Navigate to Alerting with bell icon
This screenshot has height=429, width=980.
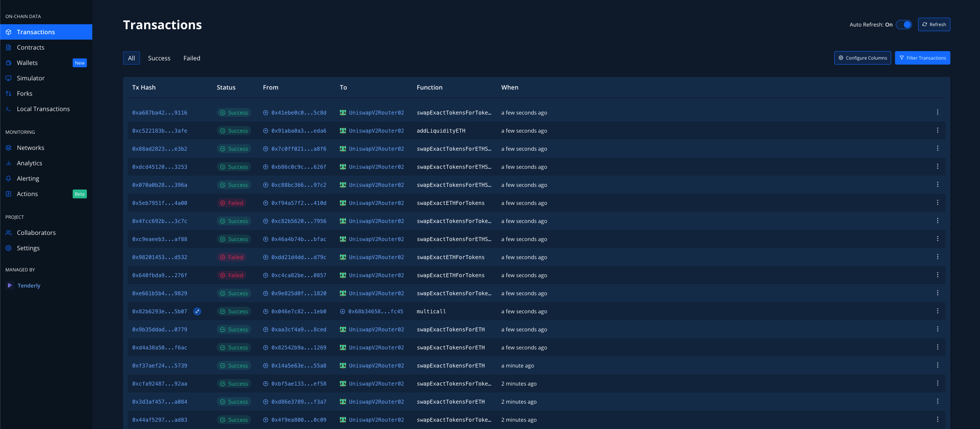coord(28,178)
